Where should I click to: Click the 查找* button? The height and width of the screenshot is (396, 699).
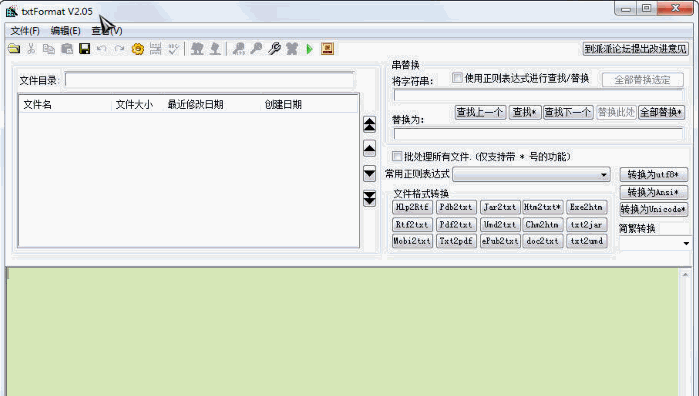[524, 112]
